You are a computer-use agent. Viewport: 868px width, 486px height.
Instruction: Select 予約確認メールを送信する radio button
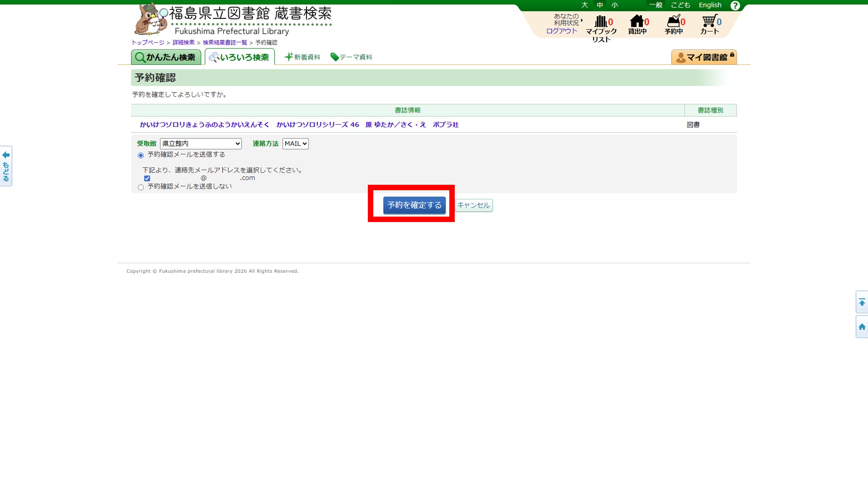click(141, 155)
